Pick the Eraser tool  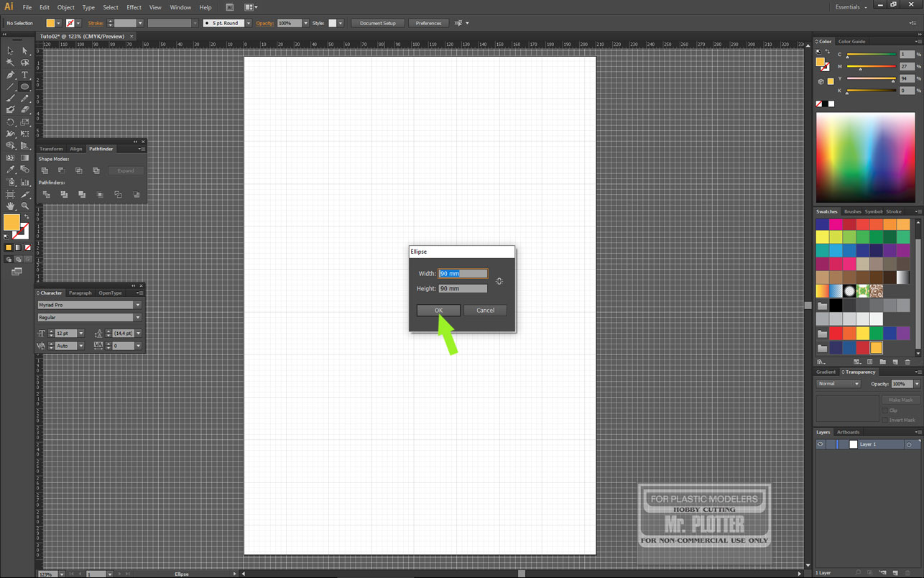(24, 110)
